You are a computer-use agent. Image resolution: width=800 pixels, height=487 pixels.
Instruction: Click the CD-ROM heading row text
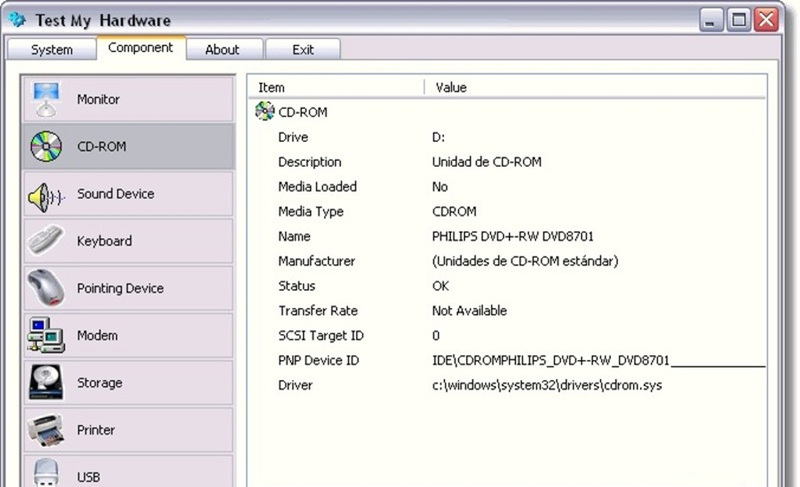(303, 112)
